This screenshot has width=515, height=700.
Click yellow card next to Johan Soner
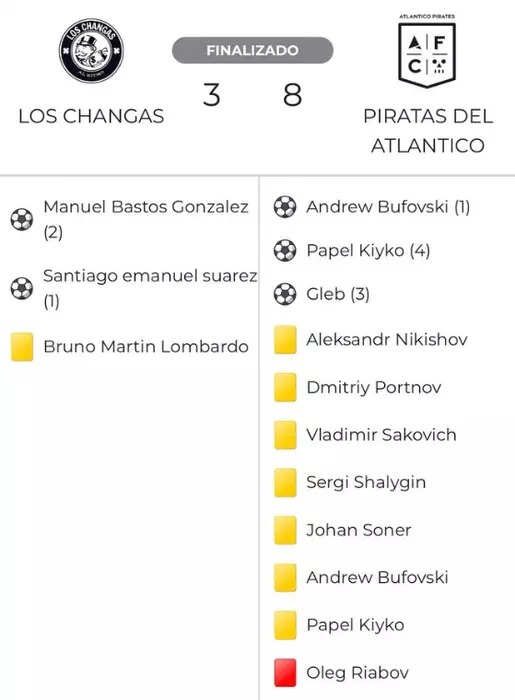pyautogui.click(x=285, y=530)
